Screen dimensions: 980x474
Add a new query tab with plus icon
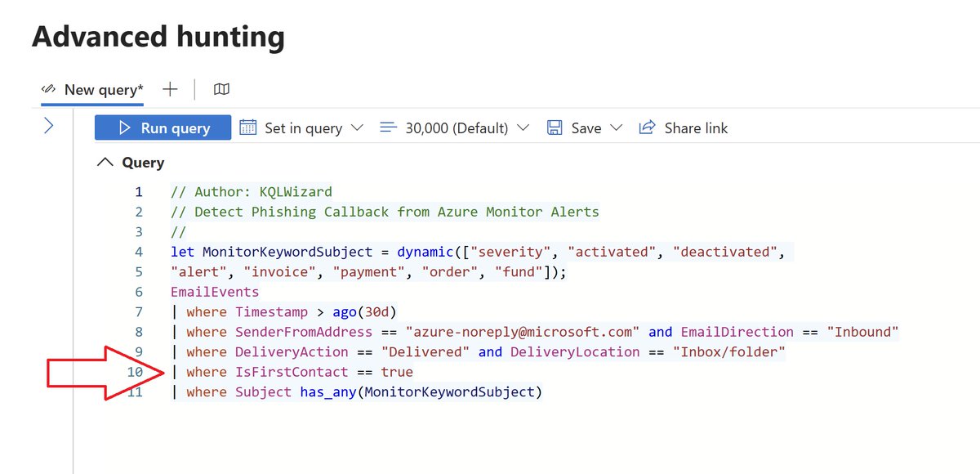170,89
